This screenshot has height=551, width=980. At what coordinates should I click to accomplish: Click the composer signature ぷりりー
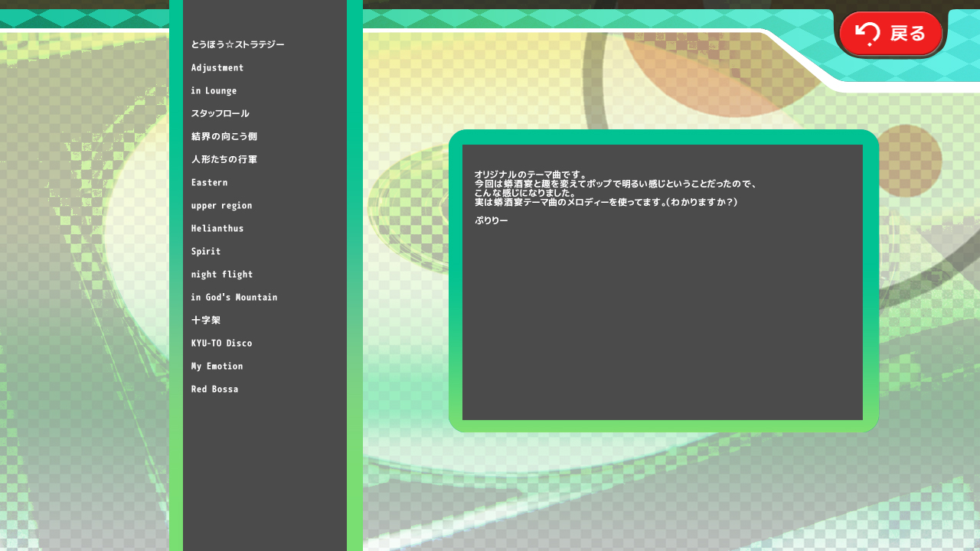(492, 220)
